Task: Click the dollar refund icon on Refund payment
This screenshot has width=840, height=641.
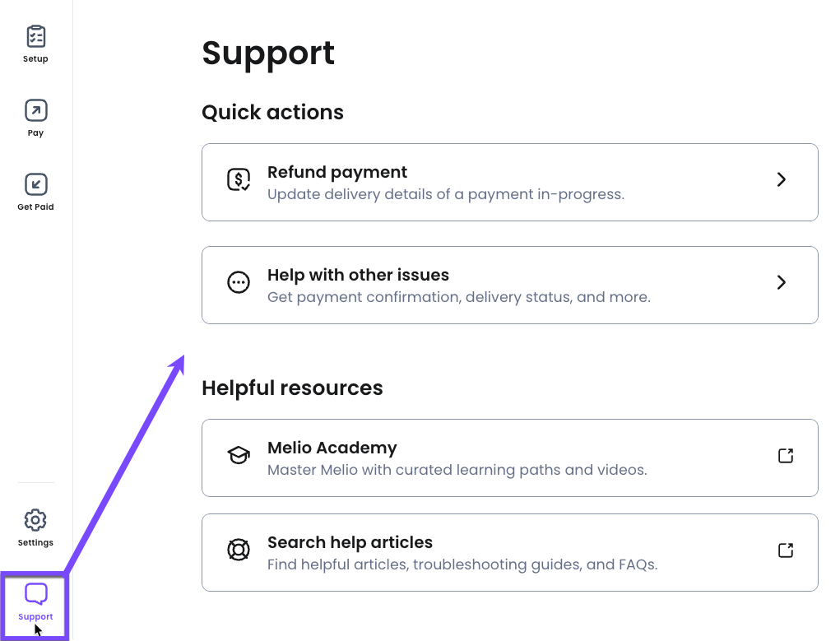Action: click(239, 179)
